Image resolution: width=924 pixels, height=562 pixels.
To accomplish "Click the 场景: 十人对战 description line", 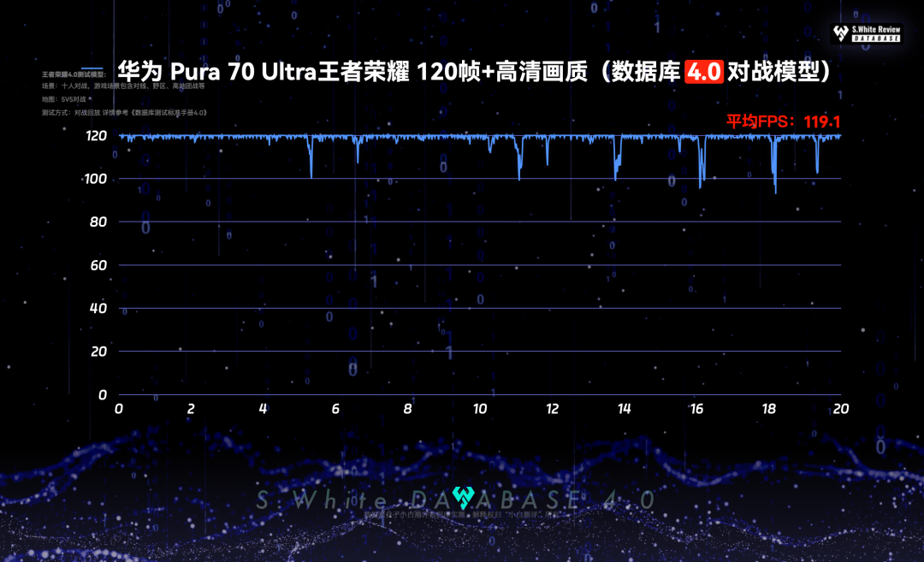I will coord(123,86).
